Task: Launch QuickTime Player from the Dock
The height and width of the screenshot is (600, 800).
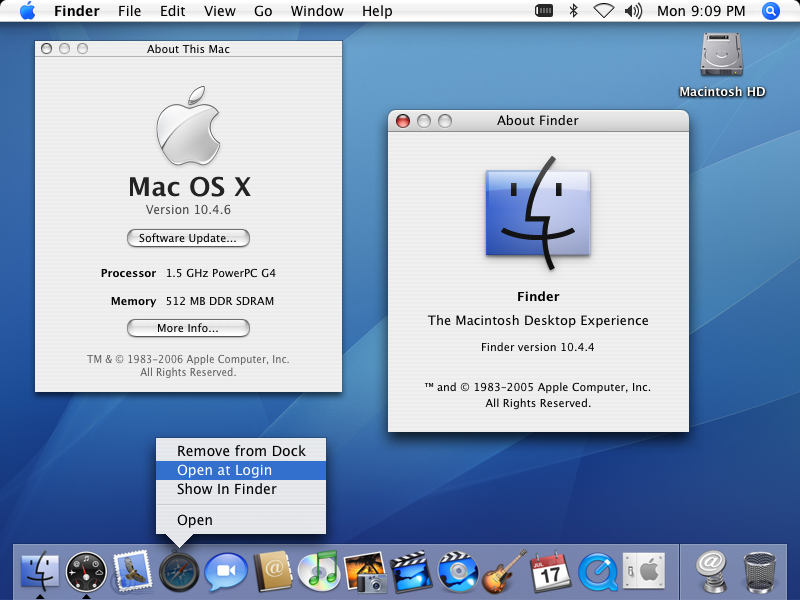Action: pos(595,571)
